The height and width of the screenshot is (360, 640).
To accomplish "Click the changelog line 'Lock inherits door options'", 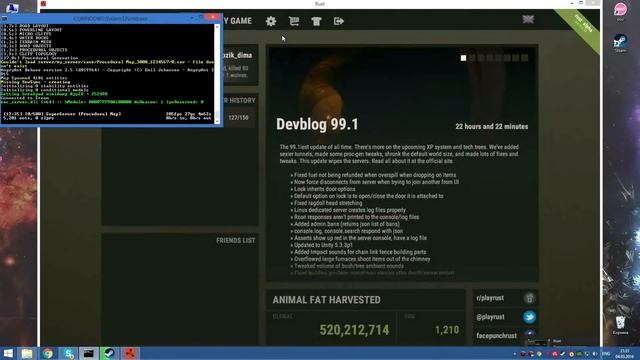I will (x=324, y=189).
